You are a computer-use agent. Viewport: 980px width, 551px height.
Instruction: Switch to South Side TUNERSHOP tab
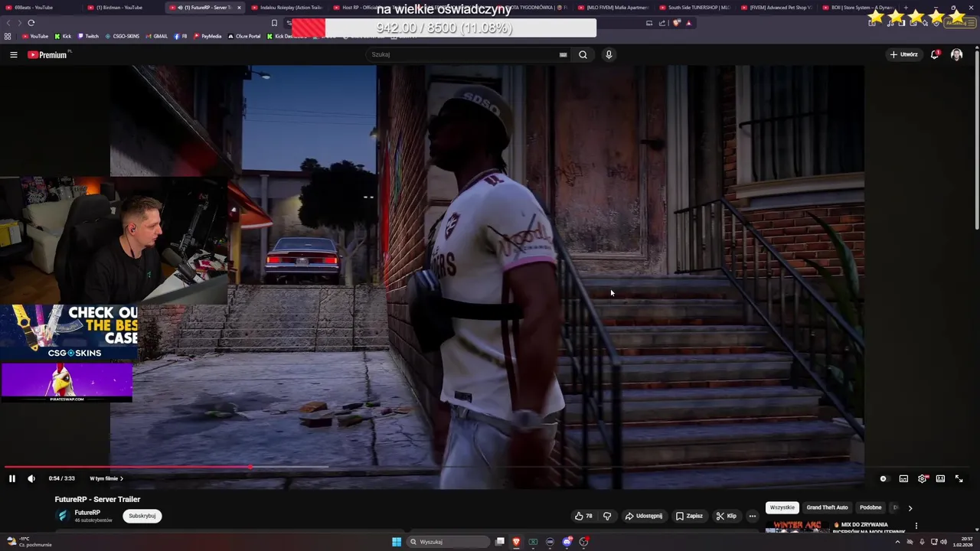(x=695, y=8)
